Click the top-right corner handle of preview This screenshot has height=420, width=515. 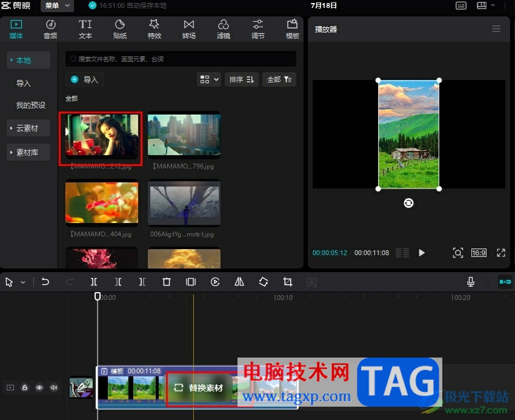tap(439, 81)
